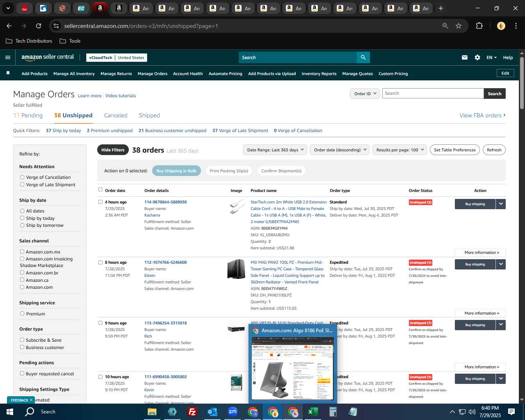Open Manage All Inventory menu item
The image size is (525, 420).
tap(74, 74)
